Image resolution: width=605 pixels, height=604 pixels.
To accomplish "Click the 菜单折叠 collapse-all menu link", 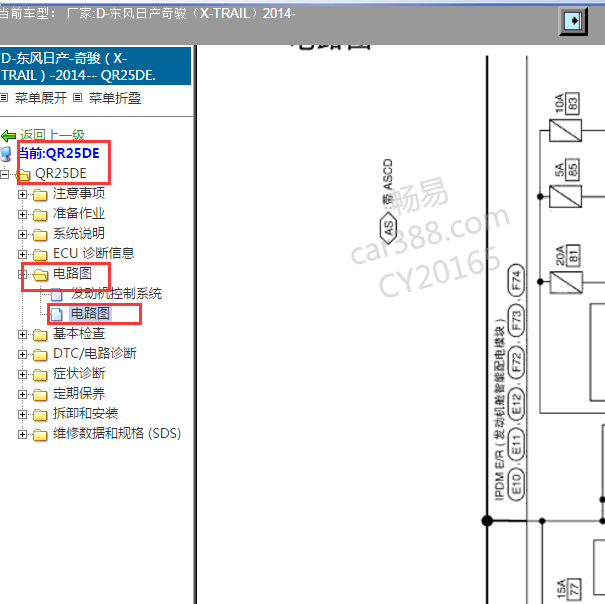I will coord(115,98).
